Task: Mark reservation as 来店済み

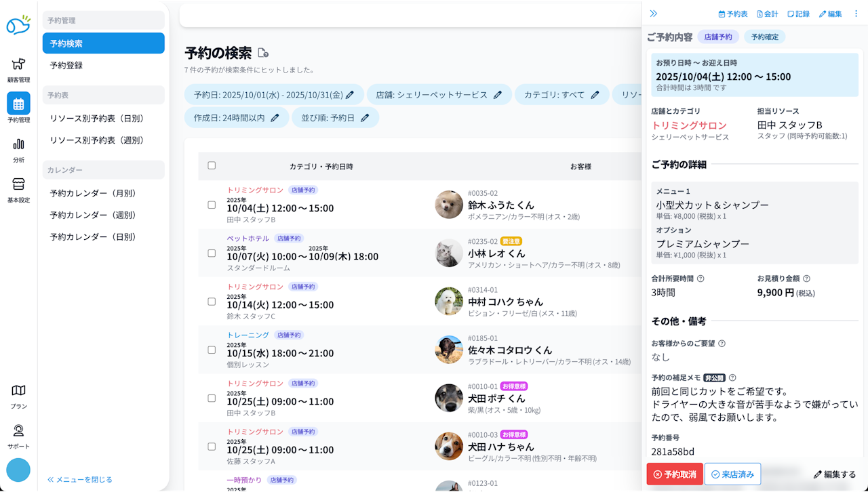Action: 732,474
